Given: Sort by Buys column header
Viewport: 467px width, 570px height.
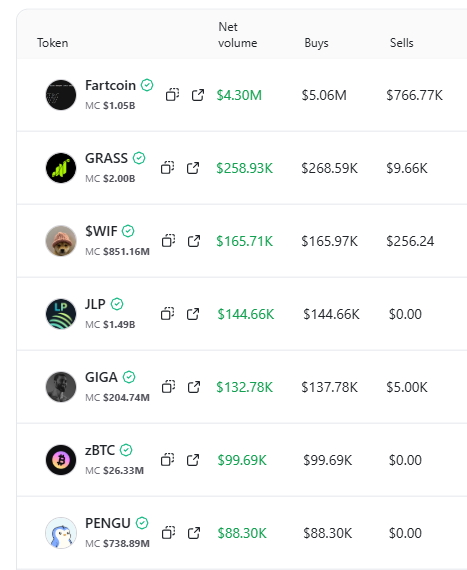Looking at the screenshot, I should tap(316, 43).
